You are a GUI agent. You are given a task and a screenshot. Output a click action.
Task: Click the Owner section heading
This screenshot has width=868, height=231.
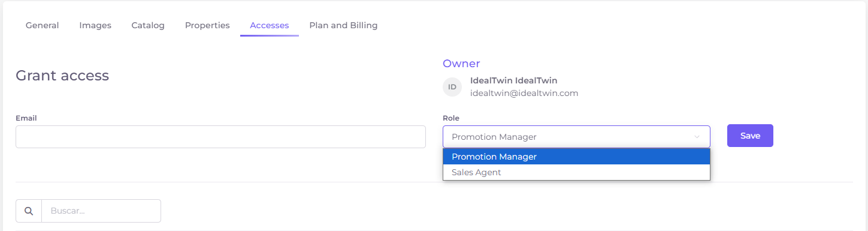(x=461, y=64)
